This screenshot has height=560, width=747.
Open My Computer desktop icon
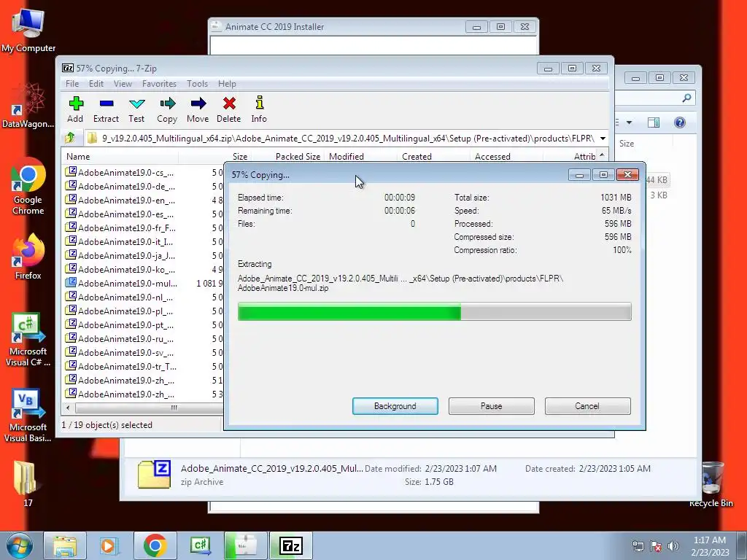click(x=28, y=31)
